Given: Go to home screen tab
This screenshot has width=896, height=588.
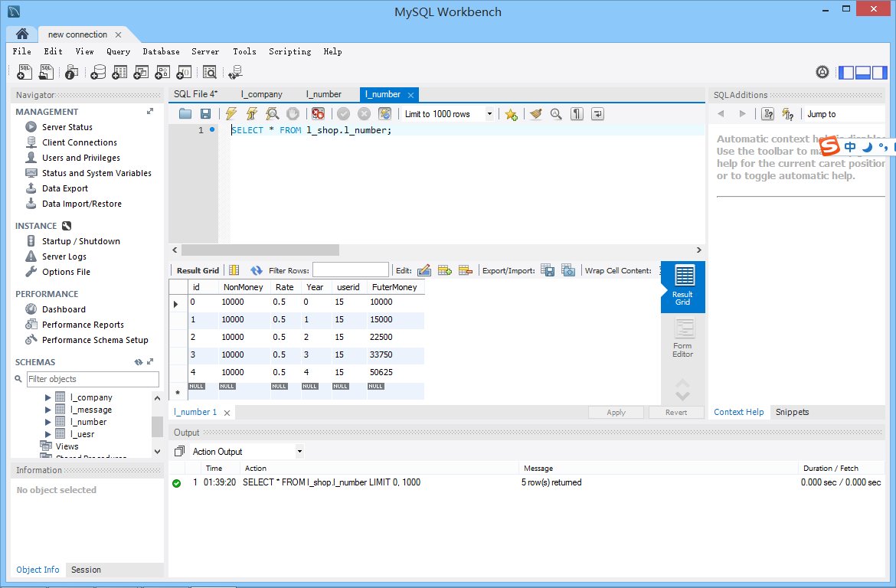Looking at the screenshot, I should click(22, 34).
